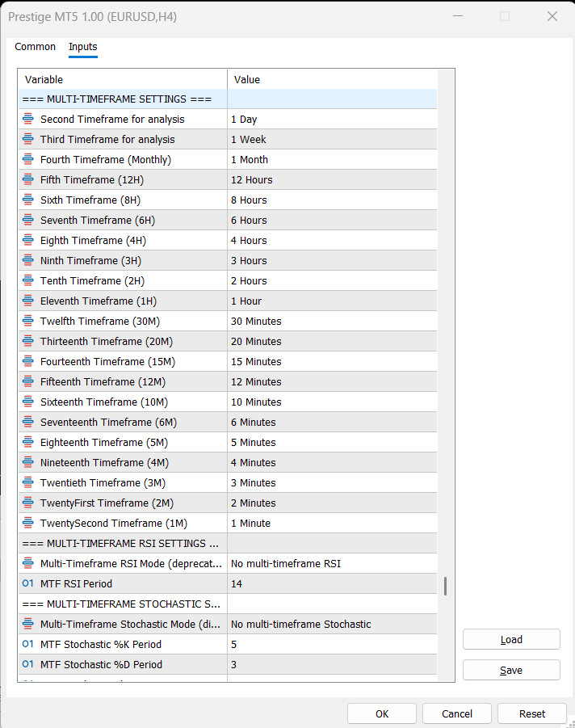Click the icon next to Ninth Timeframe (3H)
Image resolution: width=575 pixels, height=728 pixels.
click(27, 260)
